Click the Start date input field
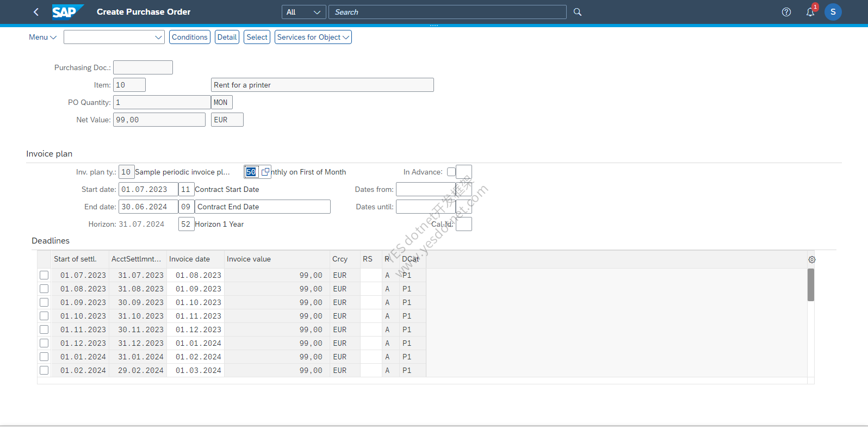The height and width of the screenshot is (448, 868). click(x=148, y=189)
